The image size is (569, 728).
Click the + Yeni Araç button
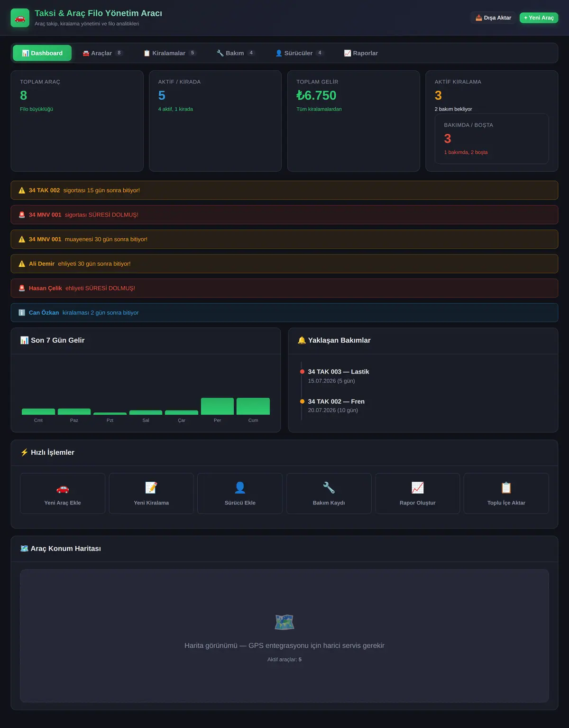pyautogui.click(x=539, y=18)
